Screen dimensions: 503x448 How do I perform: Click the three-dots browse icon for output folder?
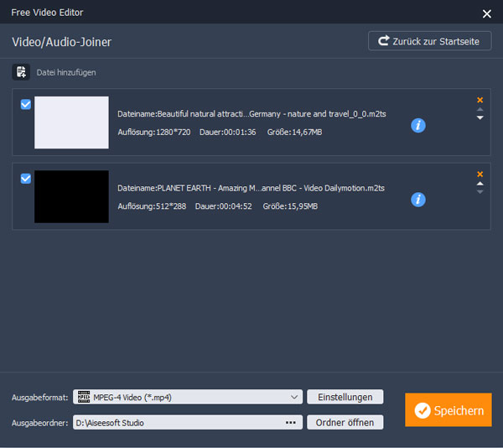[291, 423]
